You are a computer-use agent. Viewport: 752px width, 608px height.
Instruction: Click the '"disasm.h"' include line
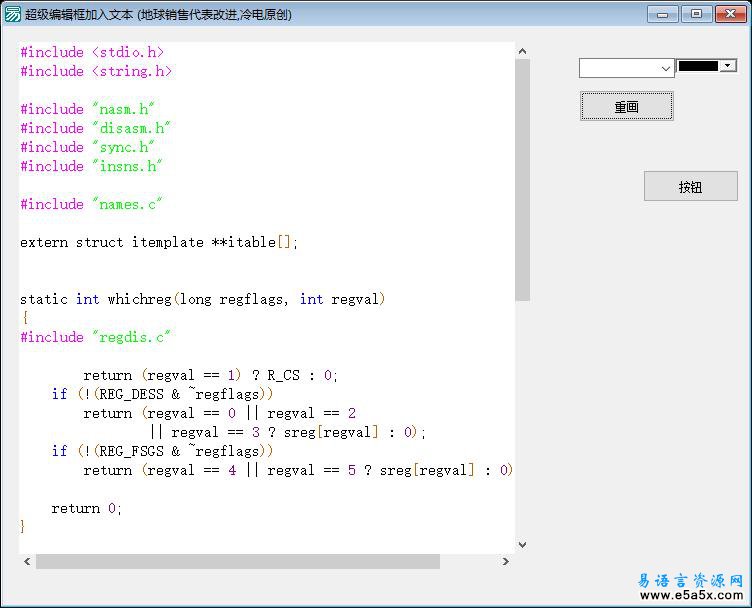click(x=95, y=128)
